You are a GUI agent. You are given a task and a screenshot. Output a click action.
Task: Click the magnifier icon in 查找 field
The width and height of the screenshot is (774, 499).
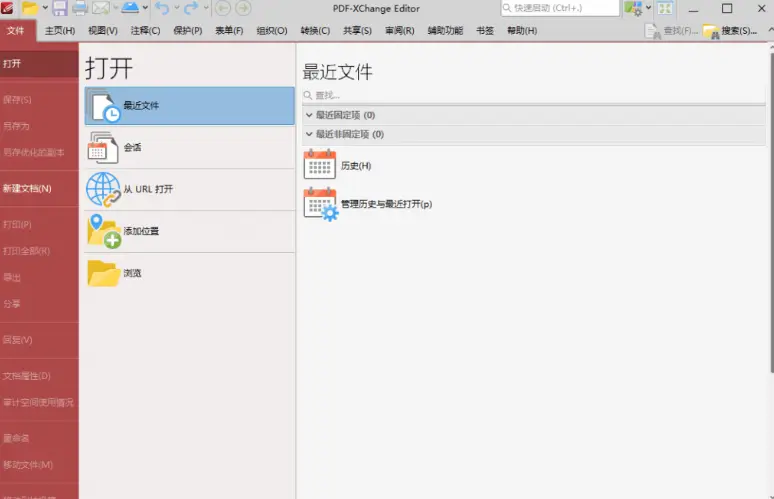pos(308,95)
